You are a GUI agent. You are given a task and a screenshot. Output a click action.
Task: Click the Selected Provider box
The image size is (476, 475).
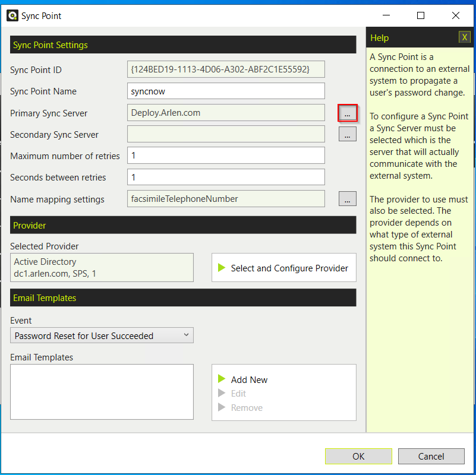[x=102, y=268]
